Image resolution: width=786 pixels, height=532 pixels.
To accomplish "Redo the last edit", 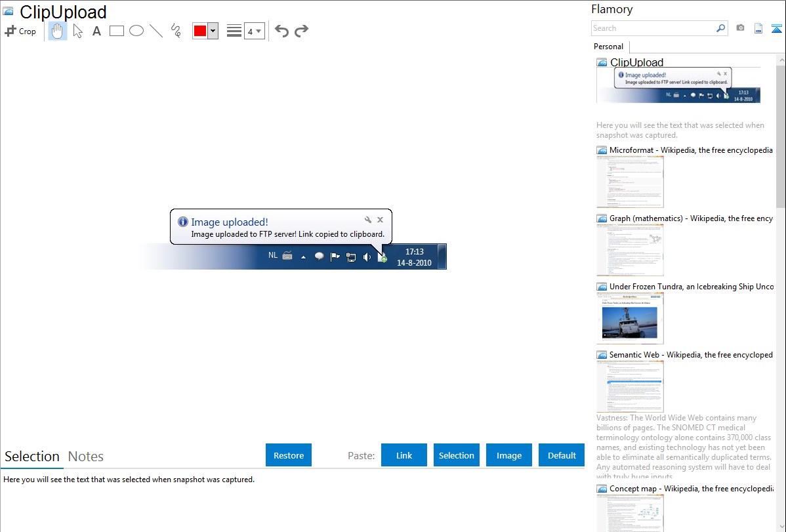I will pos(301,31).
